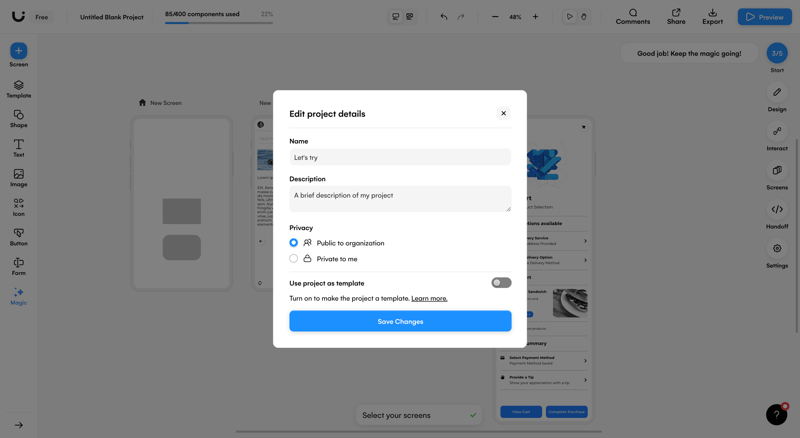Screen dimensions: 800x438
Task: Switch to single screen view icon
Action: (x=395, y=17)
